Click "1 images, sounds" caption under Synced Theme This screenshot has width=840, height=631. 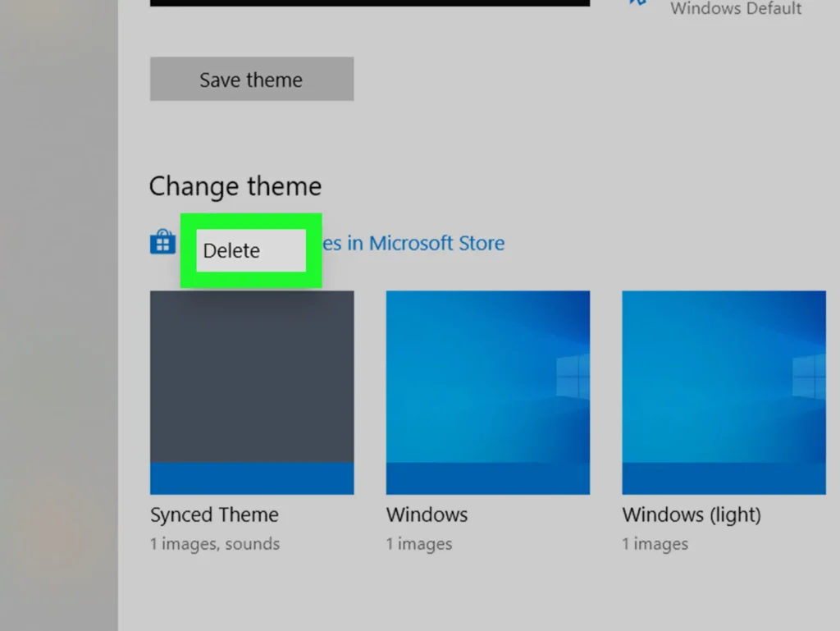(x=215, y=544)
